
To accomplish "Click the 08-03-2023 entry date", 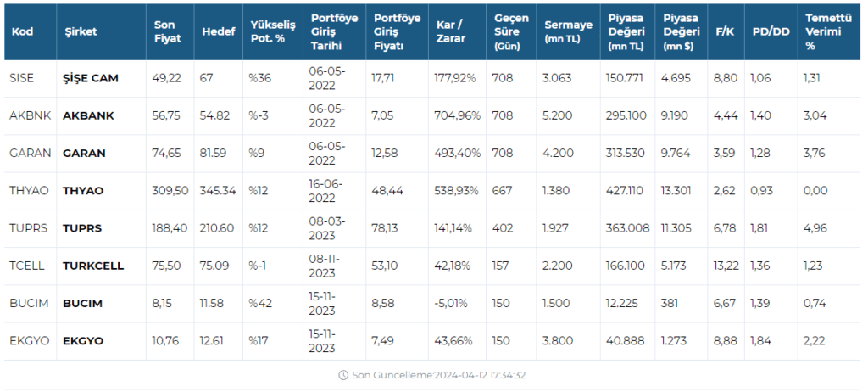I will [326, 228].
